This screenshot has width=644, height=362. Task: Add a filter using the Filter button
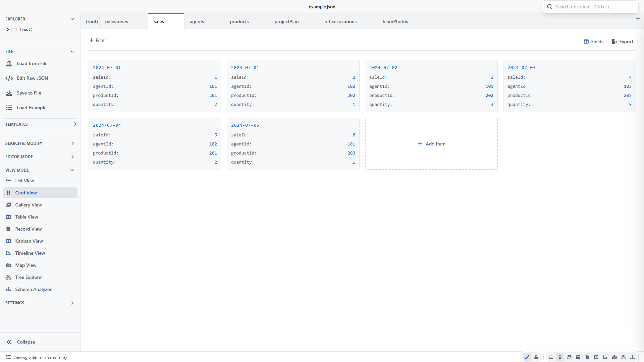coord(98,40)
